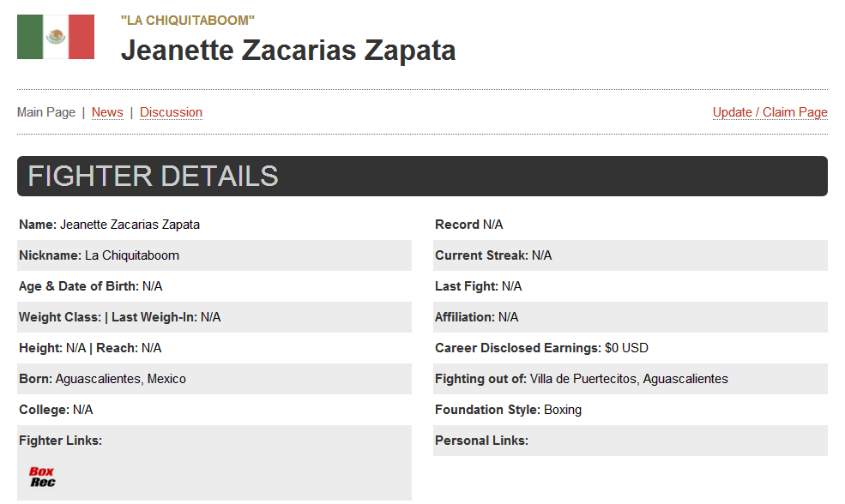This screenshot has width=845, height=504.
Task: Click the BoxRec fighter link logo
Action: [x=42, y=477]
